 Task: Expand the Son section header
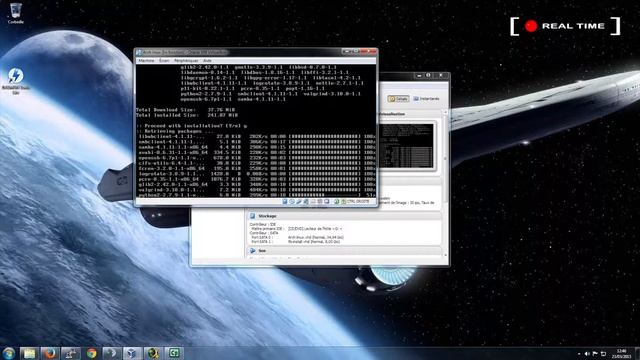tap(344, 251)
